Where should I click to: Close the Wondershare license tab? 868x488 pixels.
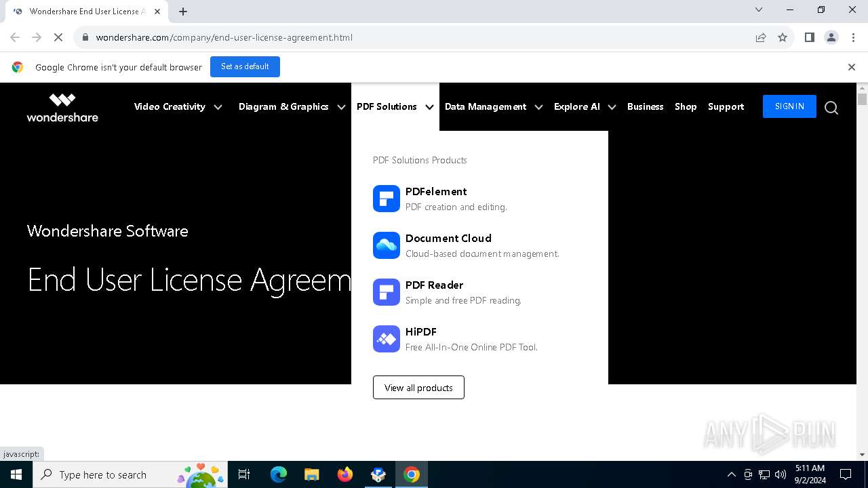pyautogui.click(x=157, y=12)
